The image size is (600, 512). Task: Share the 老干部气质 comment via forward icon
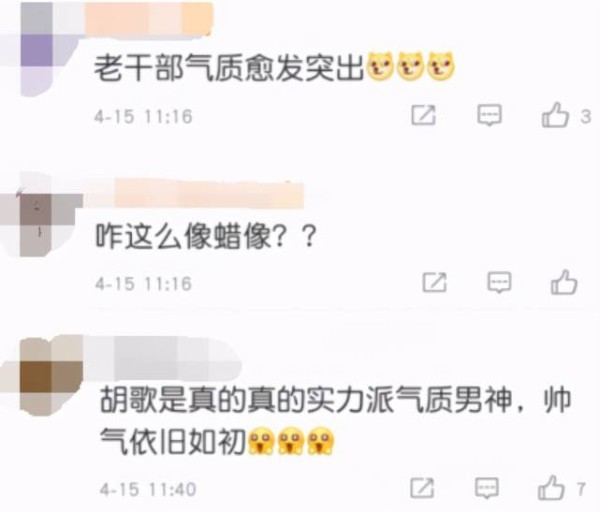tap(424, 115)
